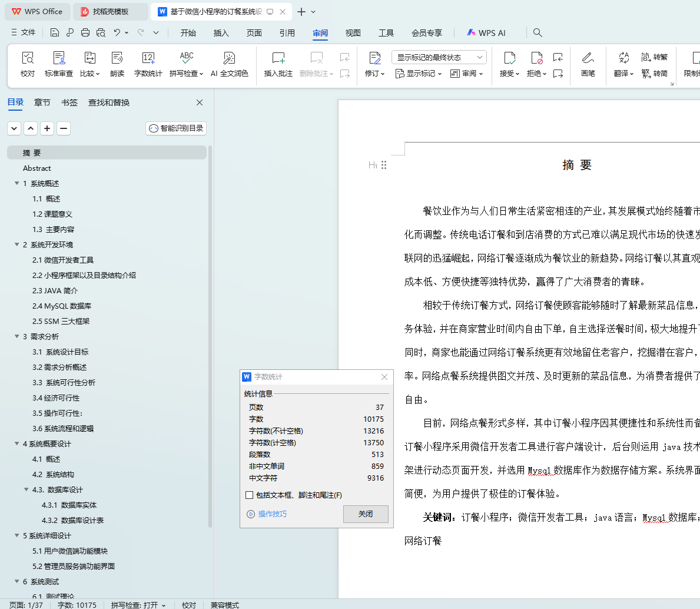Click 智能识别目录 button

(176, 128)
